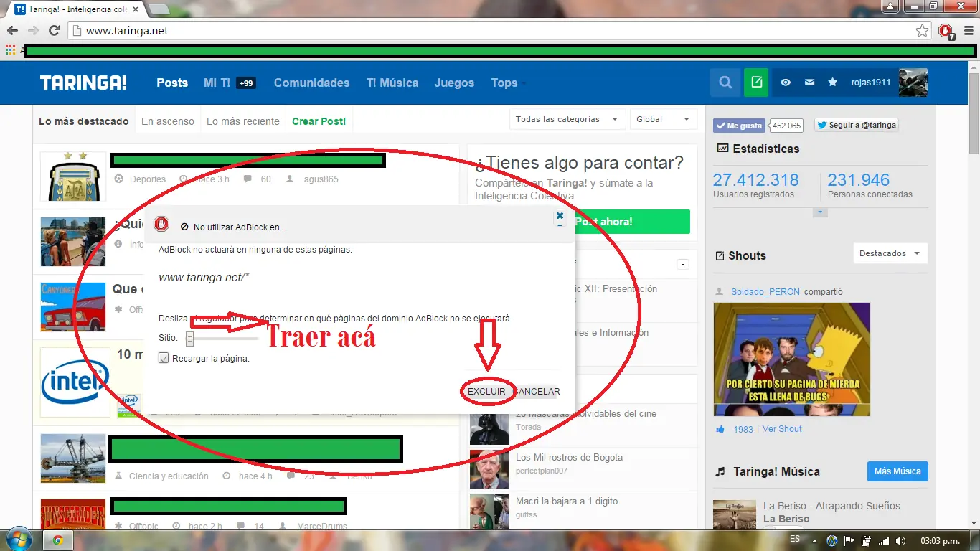Open the Todas las categorías dropdown

point(567,119)
